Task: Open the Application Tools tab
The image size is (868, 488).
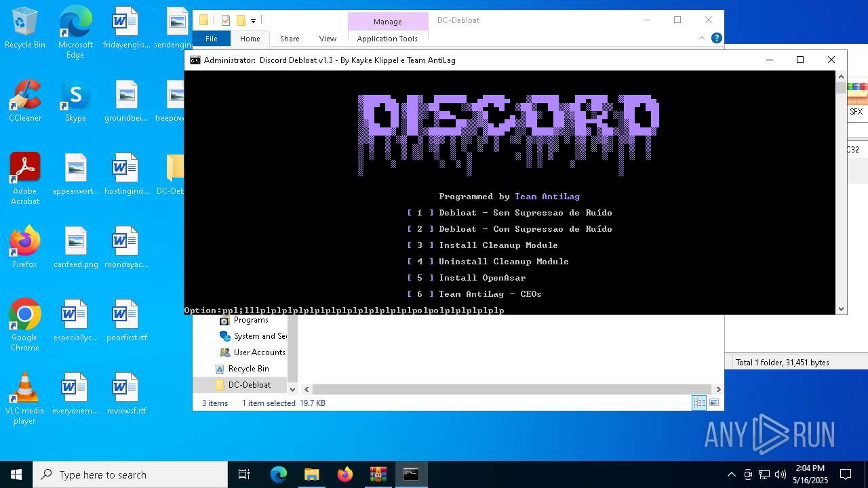Action: 387,39
